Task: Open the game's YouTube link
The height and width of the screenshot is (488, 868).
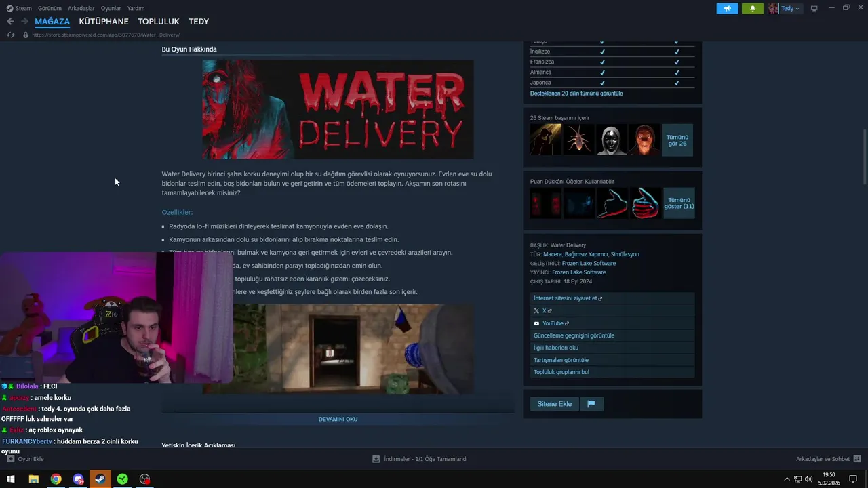Action: 612,323
